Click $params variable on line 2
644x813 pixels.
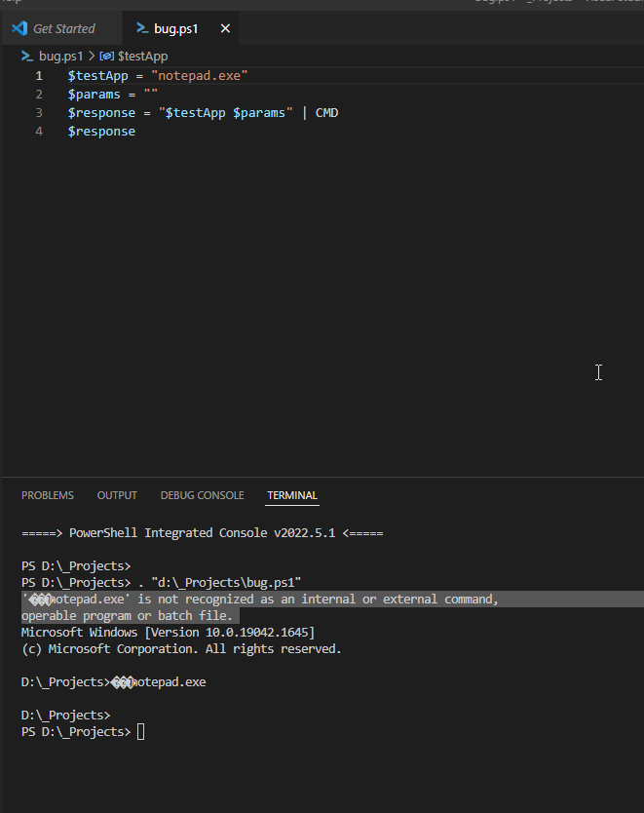tap(94, 95)
